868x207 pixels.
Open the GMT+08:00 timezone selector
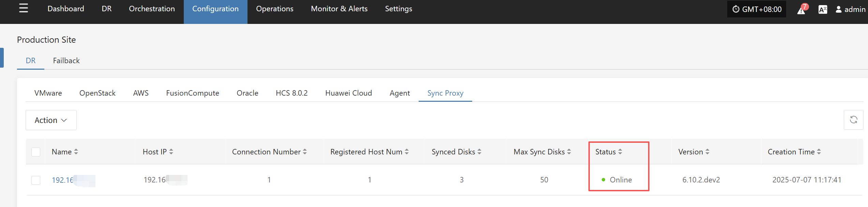click(757, 9)
